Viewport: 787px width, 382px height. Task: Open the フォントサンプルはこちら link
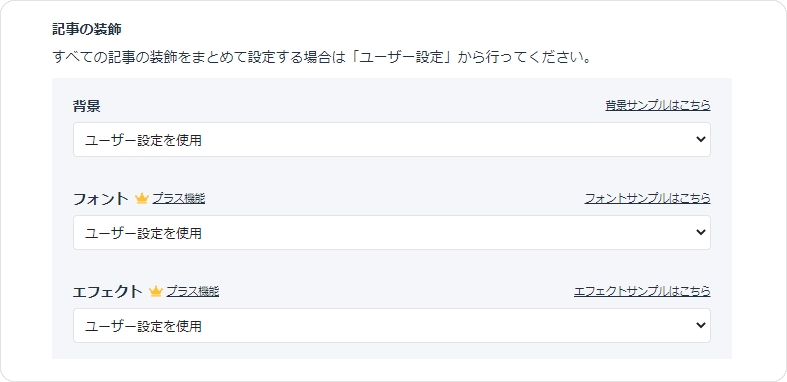pyautogui.click(x=647, y=198)
